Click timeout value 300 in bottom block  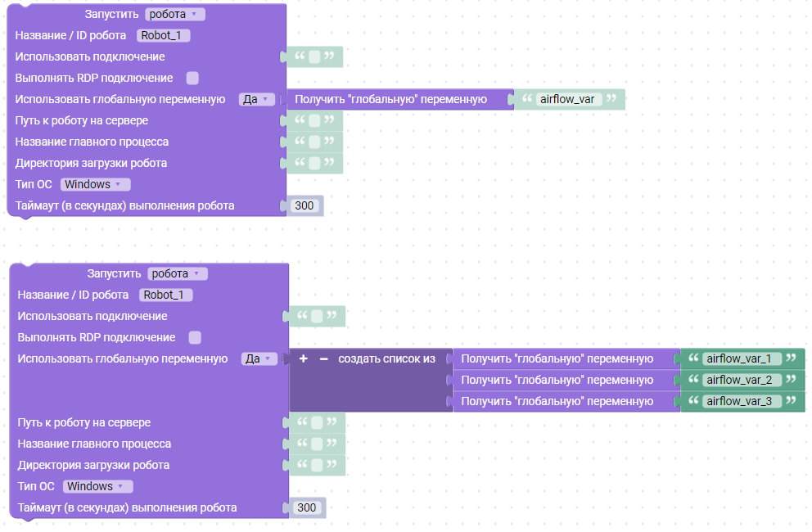click(306, 507)
